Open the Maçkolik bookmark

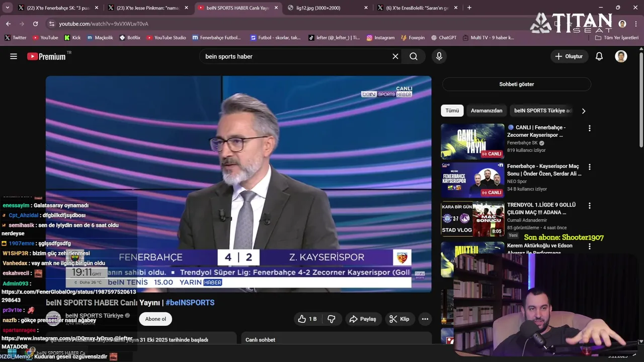(x=101, y=38)
